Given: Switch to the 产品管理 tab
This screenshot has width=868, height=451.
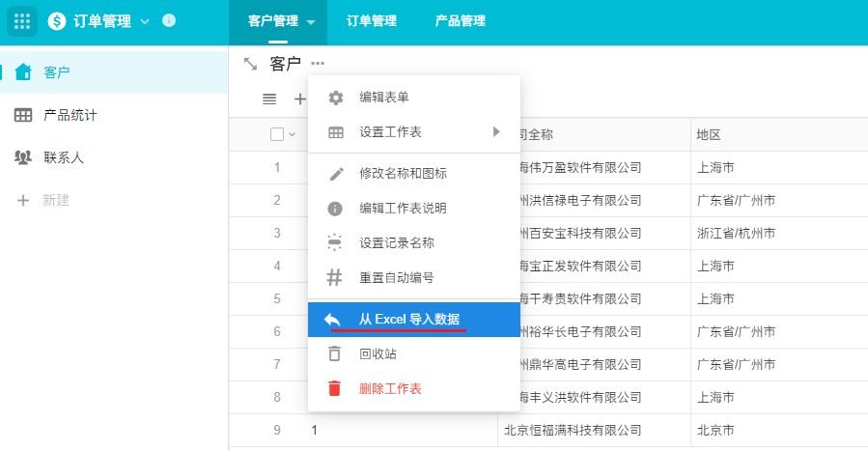Looking at the screenshot, I should pyautogui.click(x=460, y=21).
